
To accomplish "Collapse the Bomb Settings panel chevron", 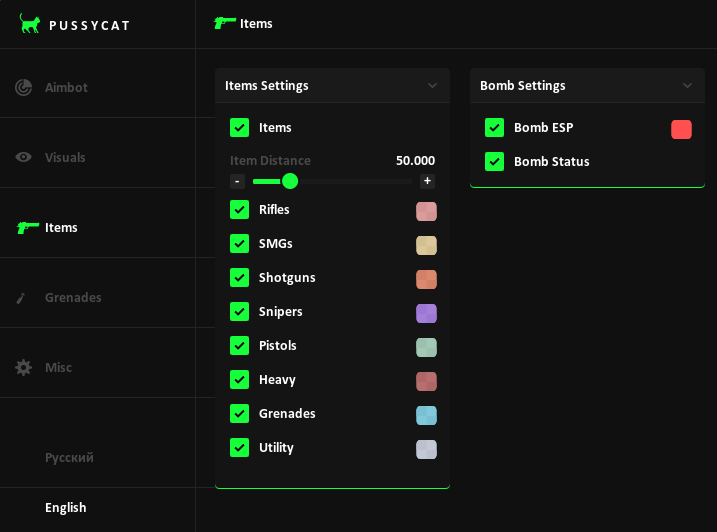I will 687,86.
